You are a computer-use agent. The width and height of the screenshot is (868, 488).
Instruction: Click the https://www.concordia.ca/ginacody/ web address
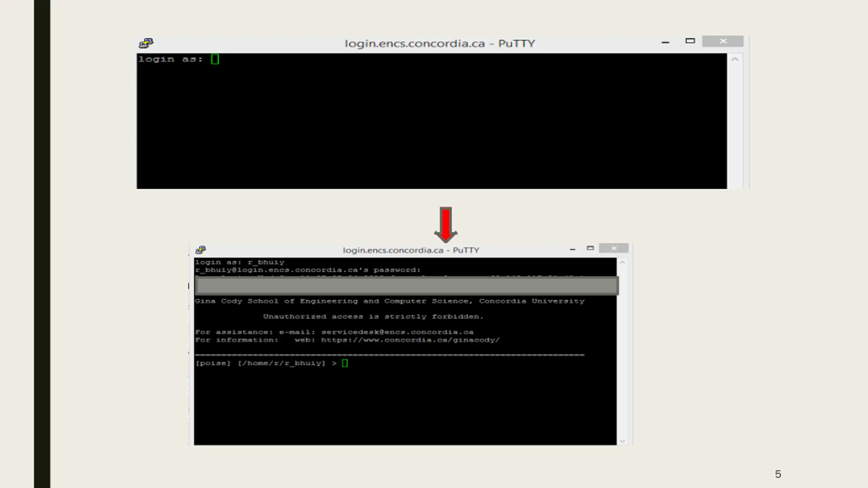[410, 340]
